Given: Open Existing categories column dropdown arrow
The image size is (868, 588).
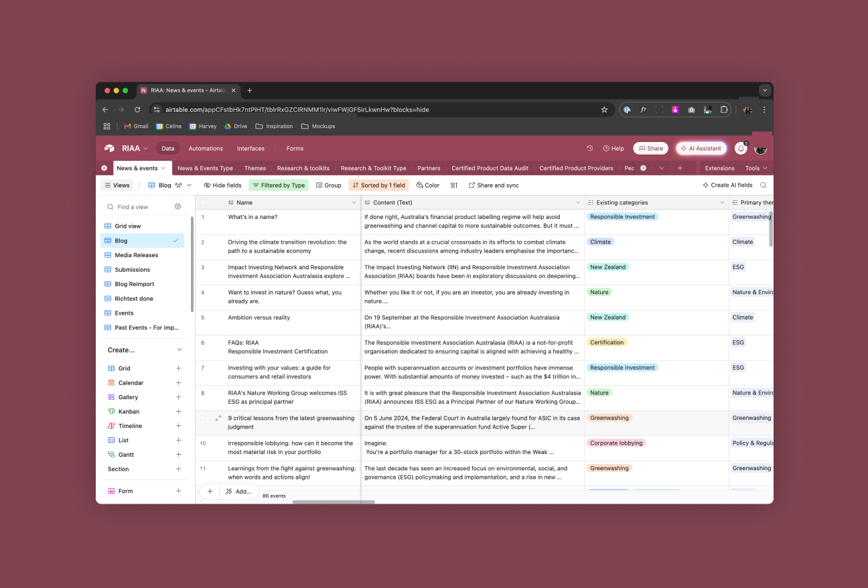Looking at the screenshot, I should point(722,202).
